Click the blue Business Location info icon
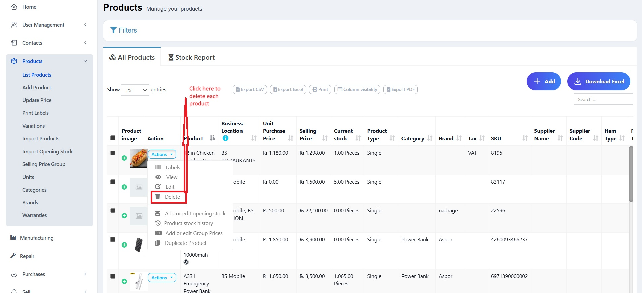Image resolution: width=644 pixels, height=293 pixels. [x=225, y=138]
